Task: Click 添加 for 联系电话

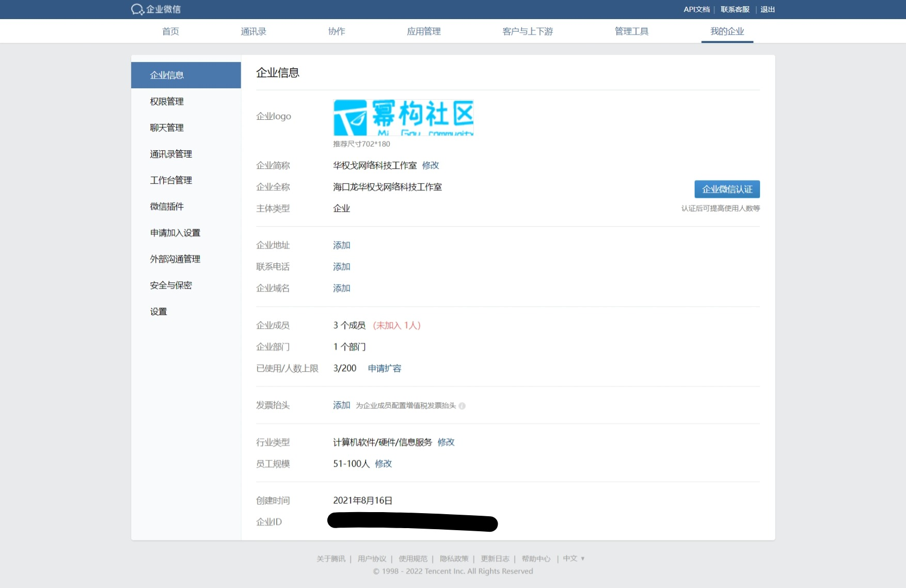Action: [x=341, y=267]
